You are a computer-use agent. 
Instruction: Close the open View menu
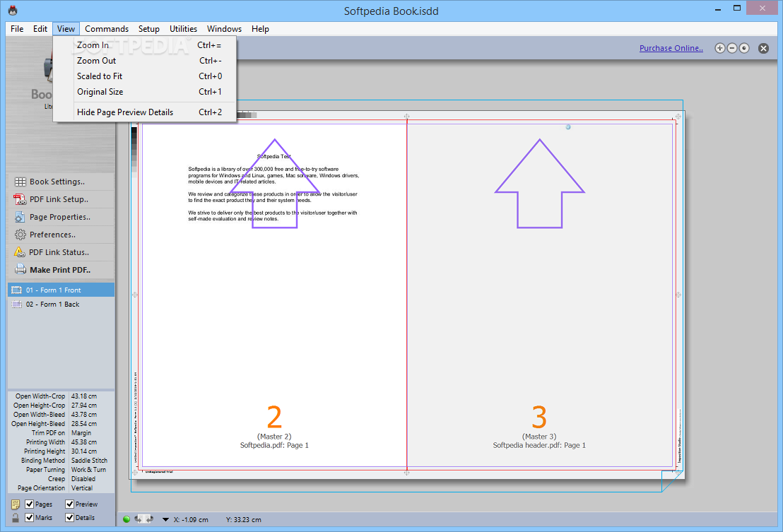click(x=66, y=29)
